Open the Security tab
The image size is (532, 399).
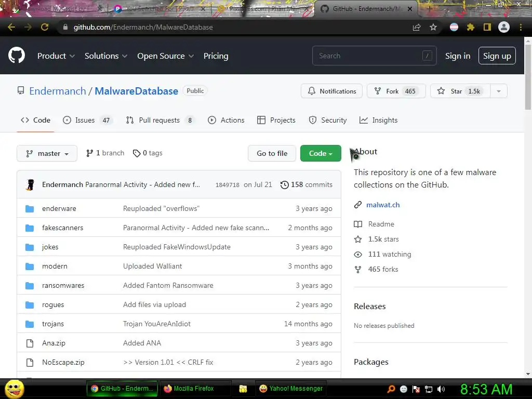click(x=328, y=120)
